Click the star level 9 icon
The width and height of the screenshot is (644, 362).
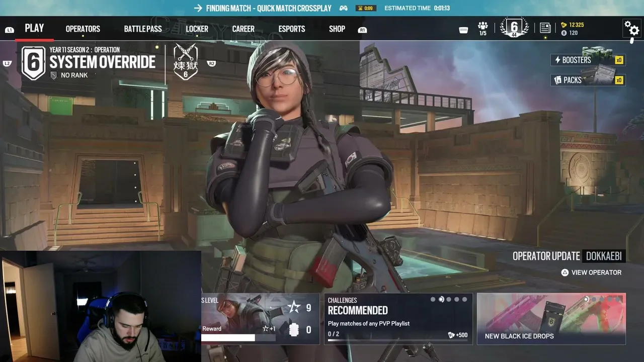[x=294, y=308]
